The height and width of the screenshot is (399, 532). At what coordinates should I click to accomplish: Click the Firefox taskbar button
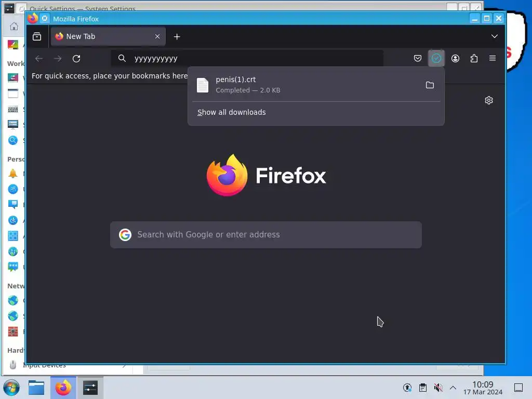63,388
